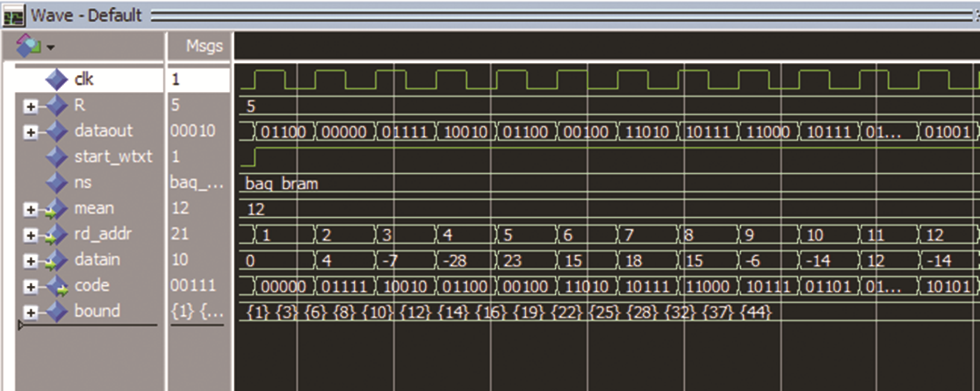
Task: Click the mean signal icon
Action: 56,208
